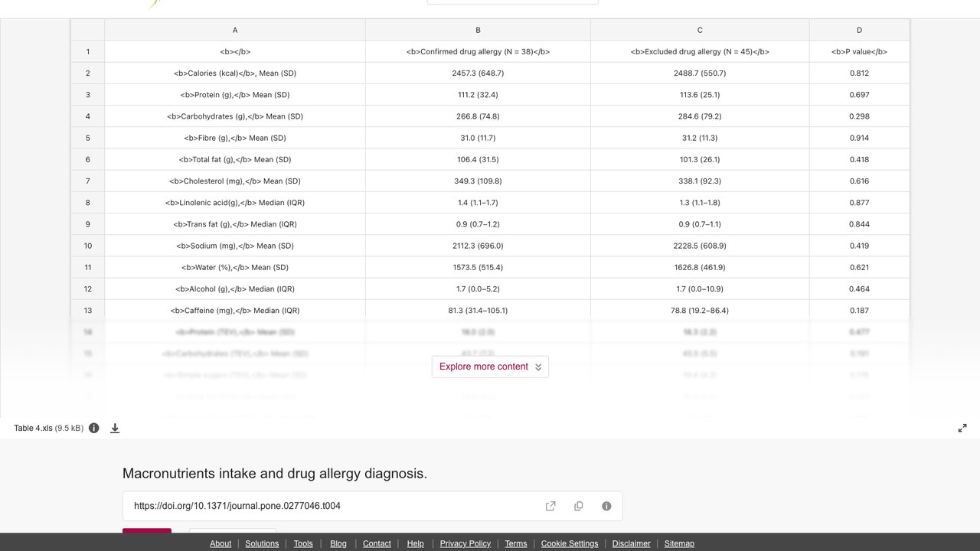The width and height of the screenshot is (980, 551).
Task: Open the About footer link
Action: (x=220, y=543)
